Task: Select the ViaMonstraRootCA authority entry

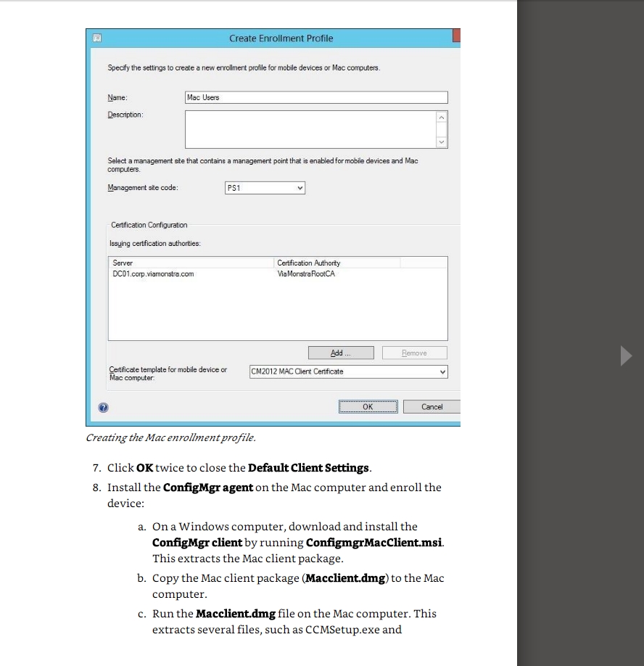Action: coord(306,274)
